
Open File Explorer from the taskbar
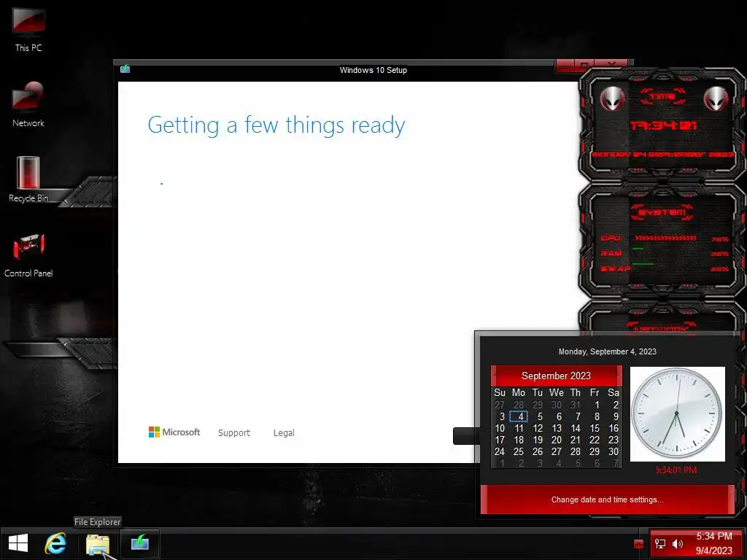pyautogui.click(x=98, y=544)
